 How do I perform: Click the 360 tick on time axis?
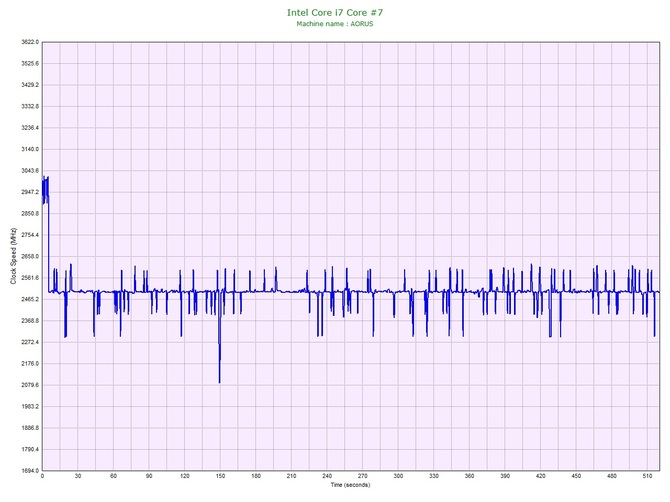pyautogui.click(x=469, y=476)
